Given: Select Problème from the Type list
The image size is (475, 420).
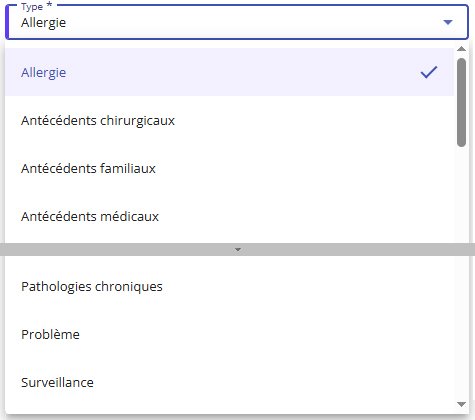Looking at the screenshot, I should 229,334.
